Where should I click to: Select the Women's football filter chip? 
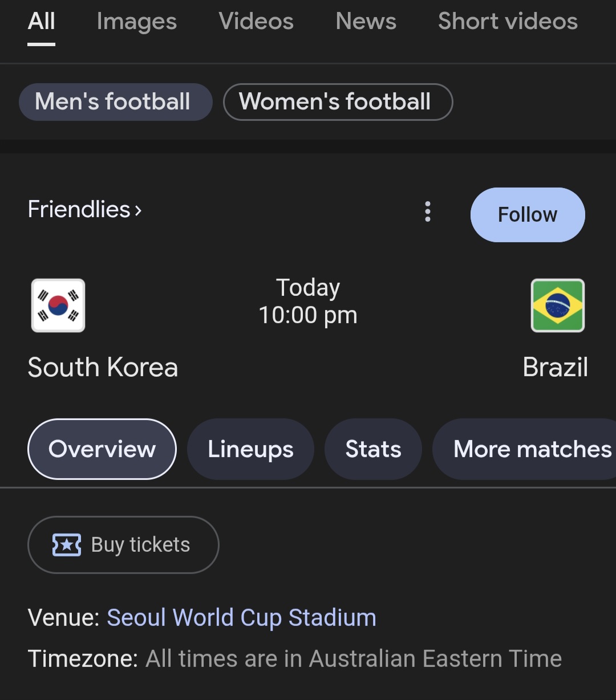(x=338, y=102)
